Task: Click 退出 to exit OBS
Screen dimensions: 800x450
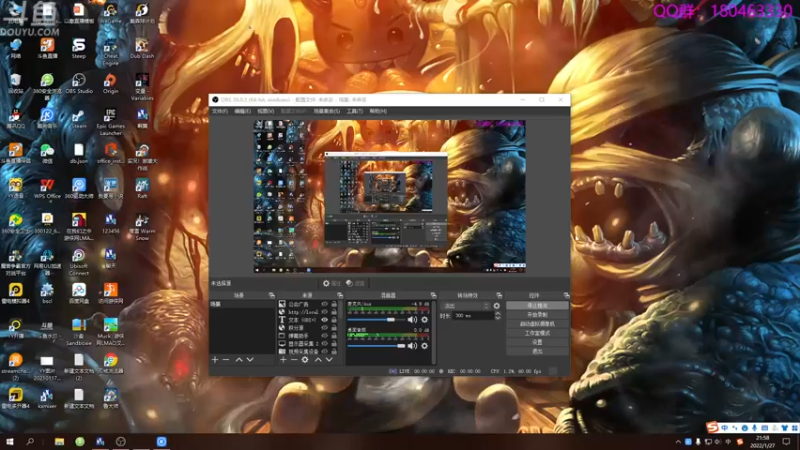Action: pyautogui.click(x=537, y=351)
